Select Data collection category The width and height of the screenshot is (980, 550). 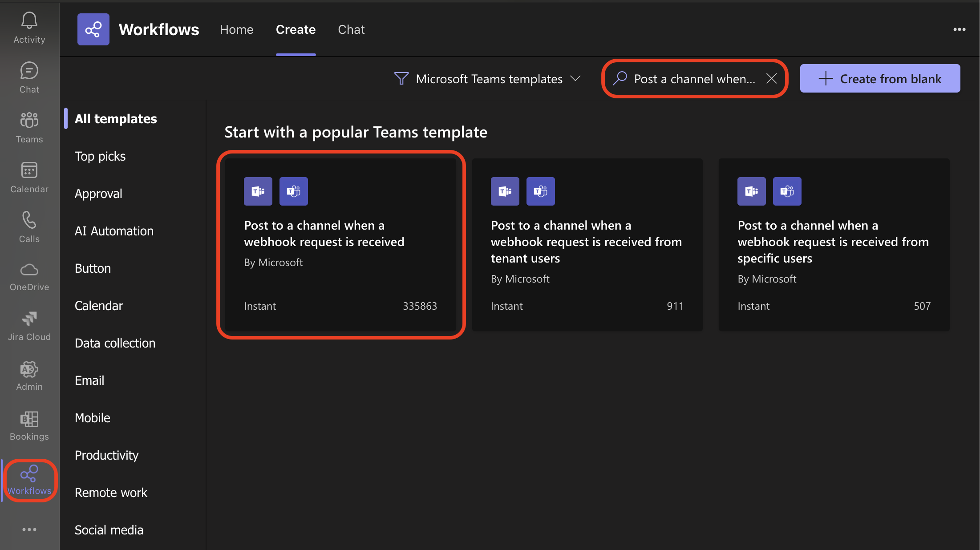click(115, 343)
